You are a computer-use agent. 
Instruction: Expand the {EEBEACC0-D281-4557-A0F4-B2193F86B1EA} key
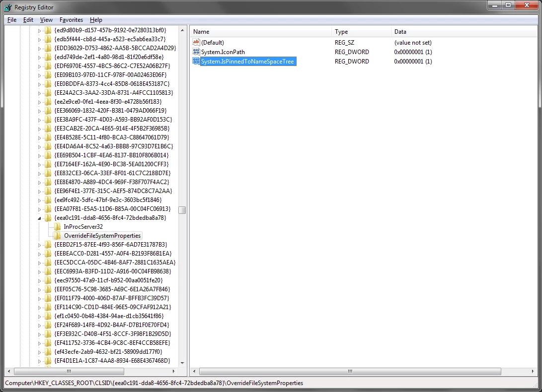coord(39,254)
